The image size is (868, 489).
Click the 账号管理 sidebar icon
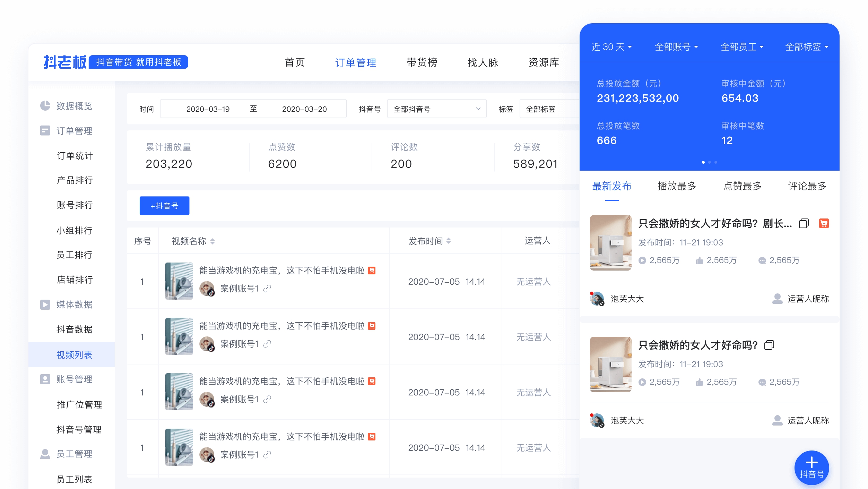click(x=45, y=379)
